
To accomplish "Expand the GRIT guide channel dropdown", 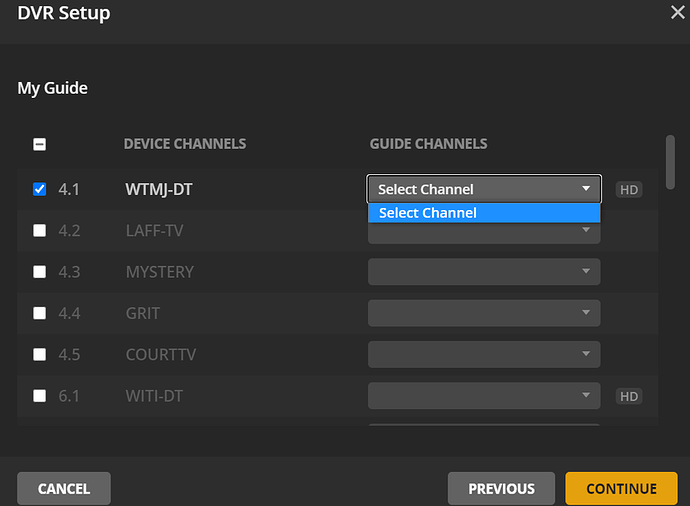I will (484, 313).
